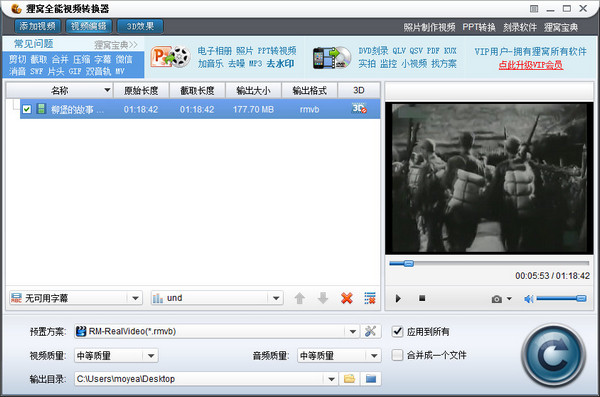Screen dimensions: 600x397
Task: Open the 刻录软件 menu item
Action: [x=520, y=27]
